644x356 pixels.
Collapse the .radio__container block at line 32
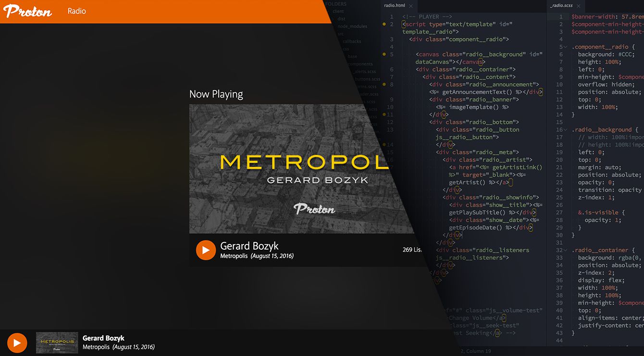pyautogui.click(x=566, y=250)
